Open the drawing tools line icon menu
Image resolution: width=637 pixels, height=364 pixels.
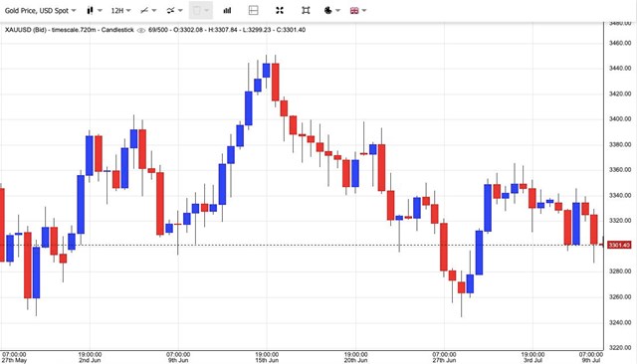pos(148,11)
